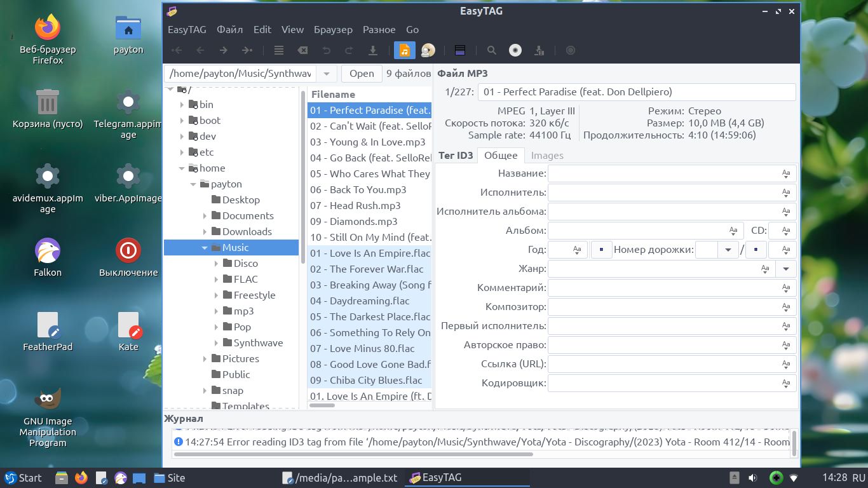Screen dimensions: 868x488
Task: Open the EasyTAG menu
Action: tap(187, 29)
